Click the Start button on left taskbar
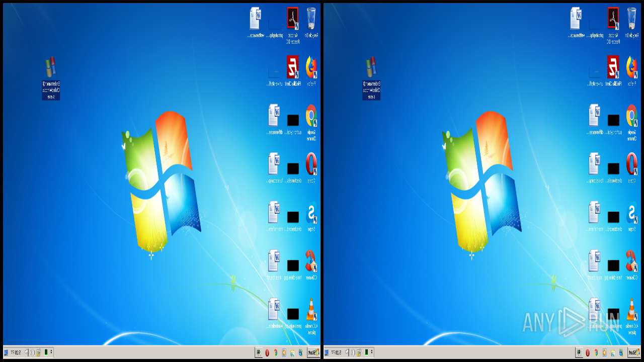The image size is (644, 362). click(313, 353)
